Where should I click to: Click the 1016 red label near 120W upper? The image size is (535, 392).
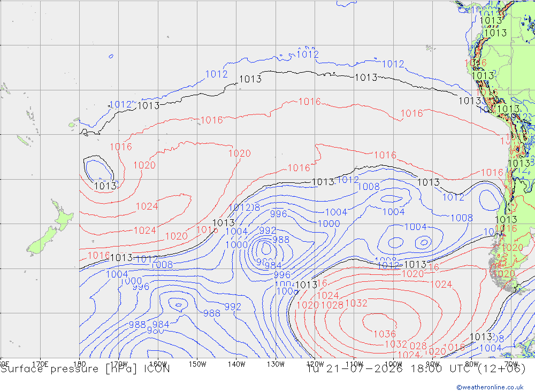[x=309, y=102]
